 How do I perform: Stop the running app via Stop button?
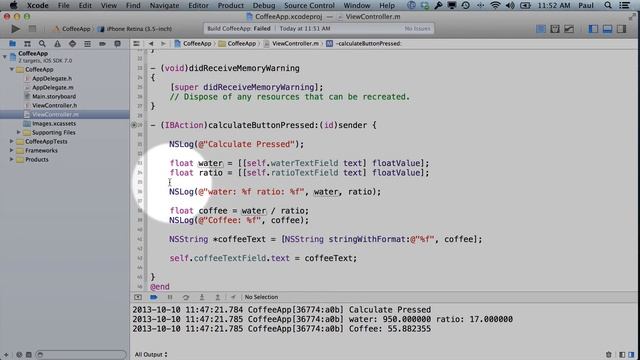click(x=32, y=29)
